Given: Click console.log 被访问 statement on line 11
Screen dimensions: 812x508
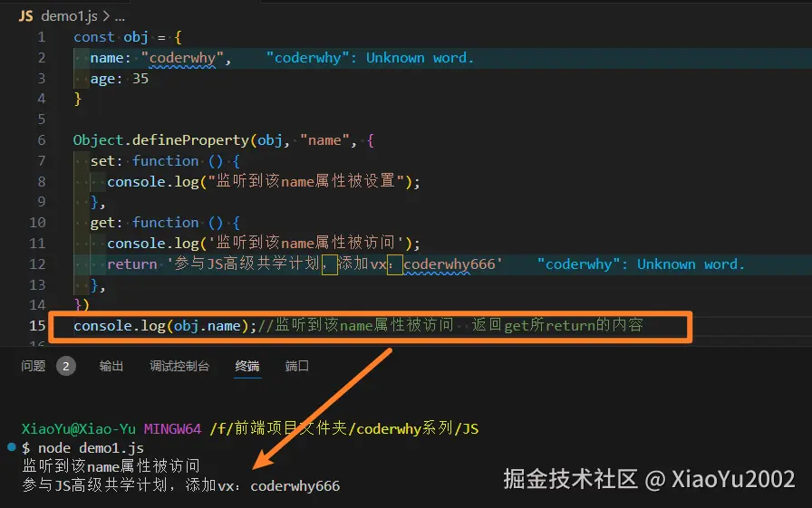Looking at the screenshot, I should (x=264, y=244).
